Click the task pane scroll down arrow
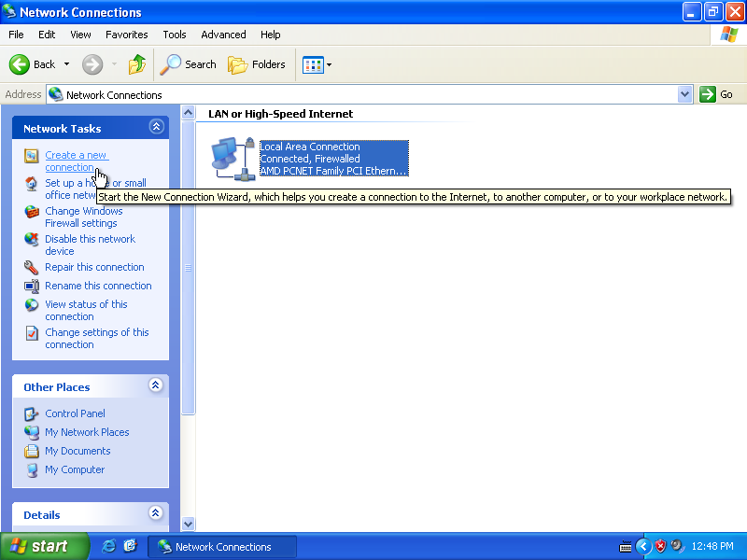The height and width of the screenshot is (560, 747). tap(189, 524)
